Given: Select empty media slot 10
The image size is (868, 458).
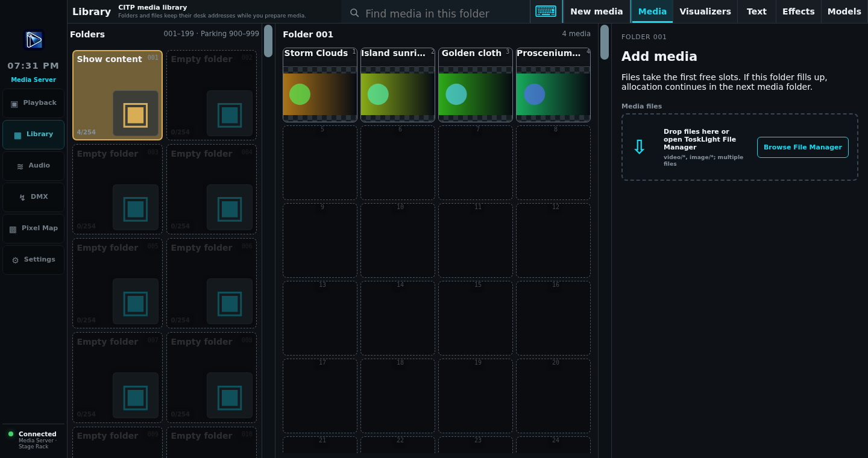Looking at the screenshot, I should tap(398, 240).
